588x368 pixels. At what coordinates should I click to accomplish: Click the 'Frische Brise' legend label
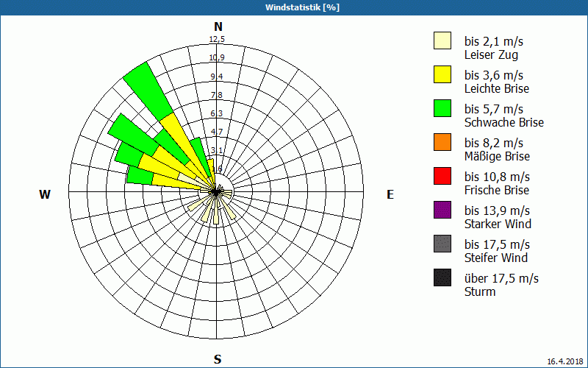pos(497,190)
